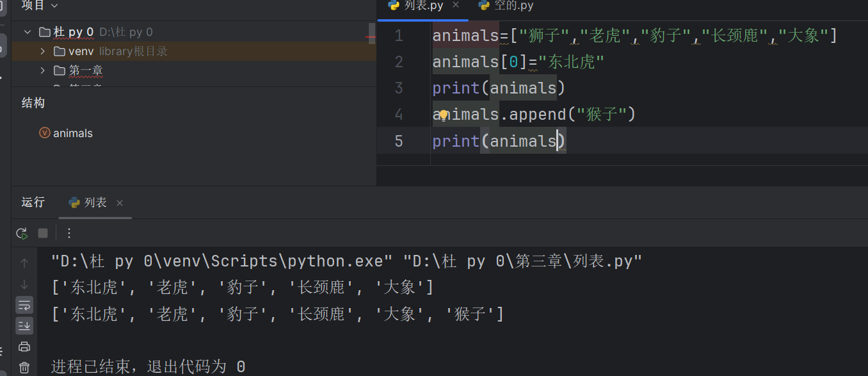Switch to the 空的.py editor tab
Viewport: 868px width, 376px height.
(x=513, y=6)
